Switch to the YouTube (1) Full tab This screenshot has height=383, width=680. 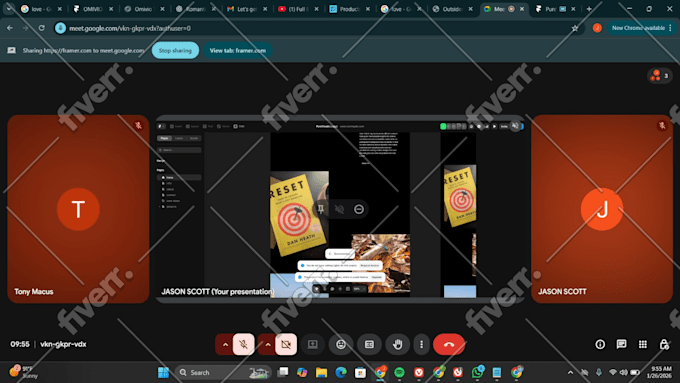[x=298, y=9]
